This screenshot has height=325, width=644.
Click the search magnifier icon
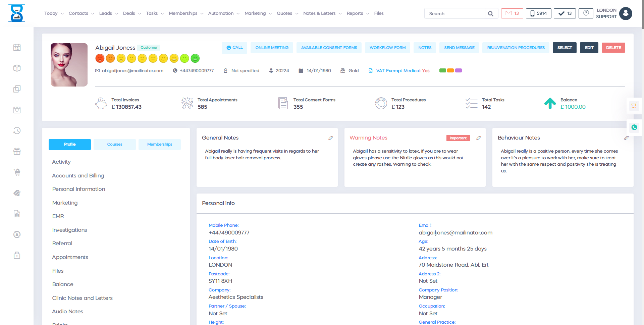click(x=491, y=14)
